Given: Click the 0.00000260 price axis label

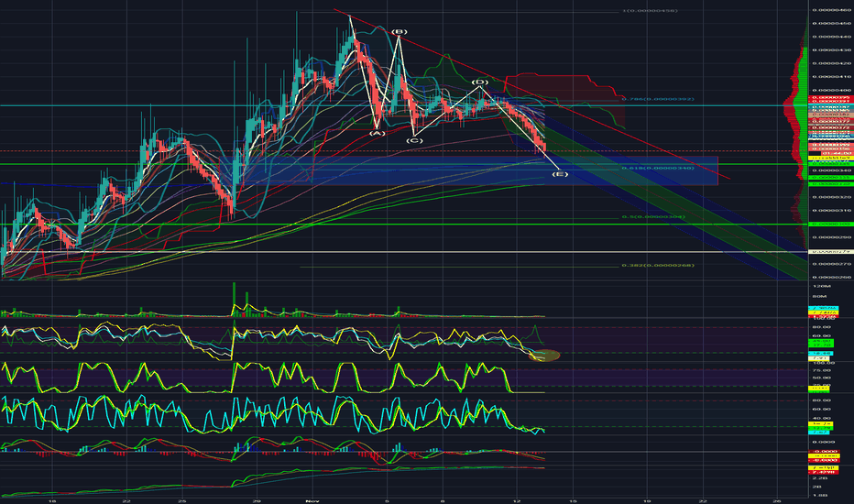Looking at the screenshot, I should pos(832,277).
